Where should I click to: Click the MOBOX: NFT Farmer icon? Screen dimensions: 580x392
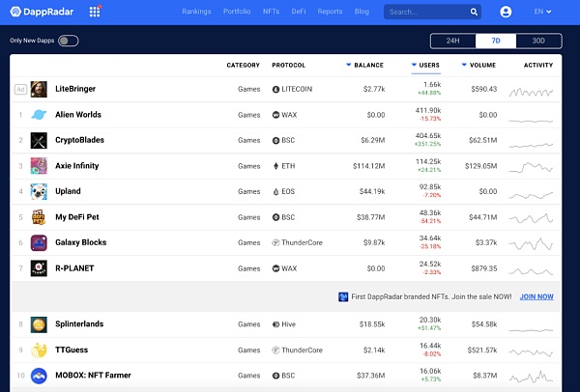coord(39,376)
